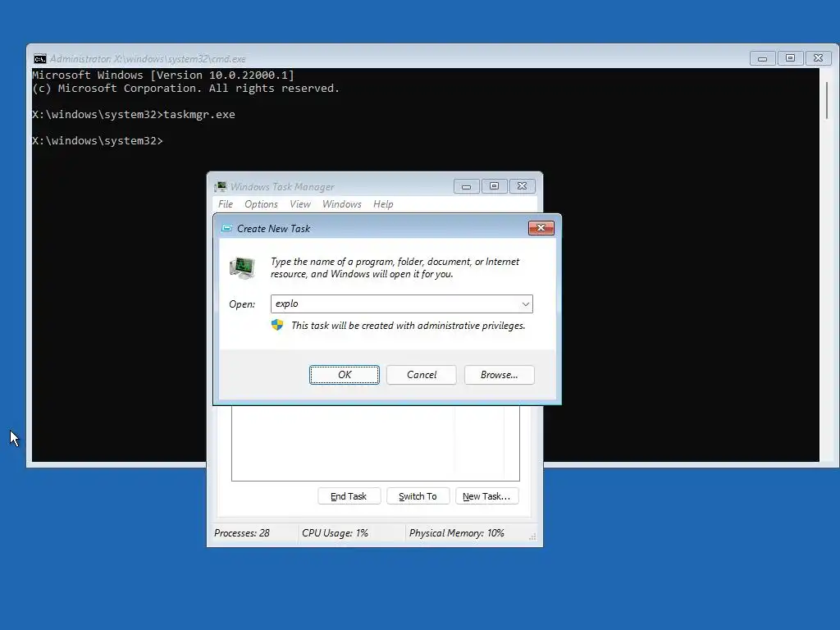Click the Processes: 28 status text
Screen dimensions: 840x630
point(242,533)
